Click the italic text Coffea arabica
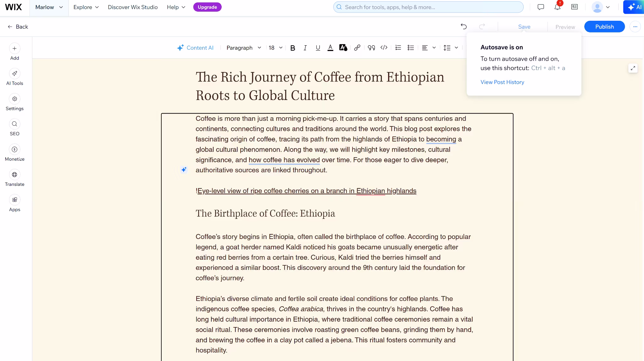The width and height of the screenshot is (644, 361). coord(301,309)
